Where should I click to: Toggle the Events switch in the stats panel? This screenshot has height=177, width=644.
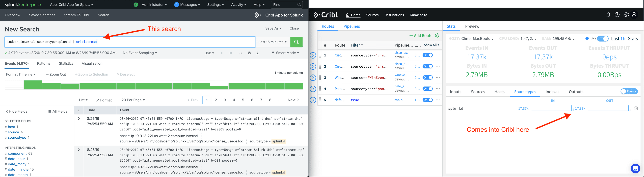tap(629, 91)
